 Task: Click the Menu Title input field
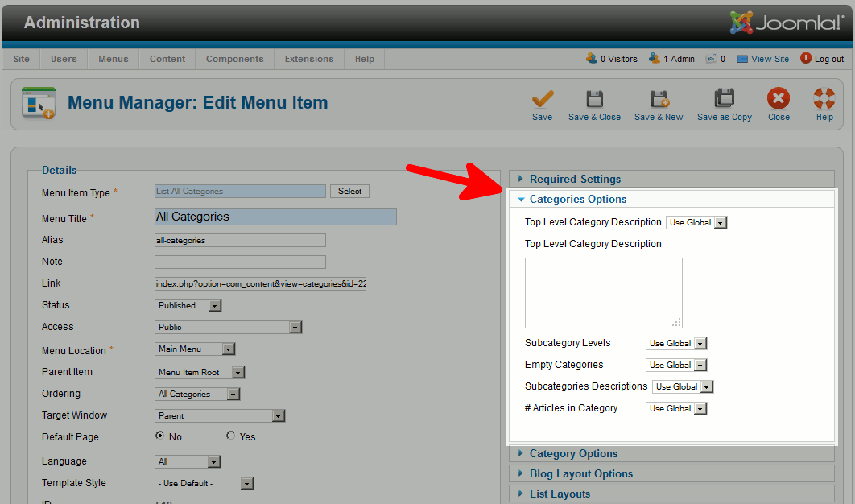tap(275, 217)
